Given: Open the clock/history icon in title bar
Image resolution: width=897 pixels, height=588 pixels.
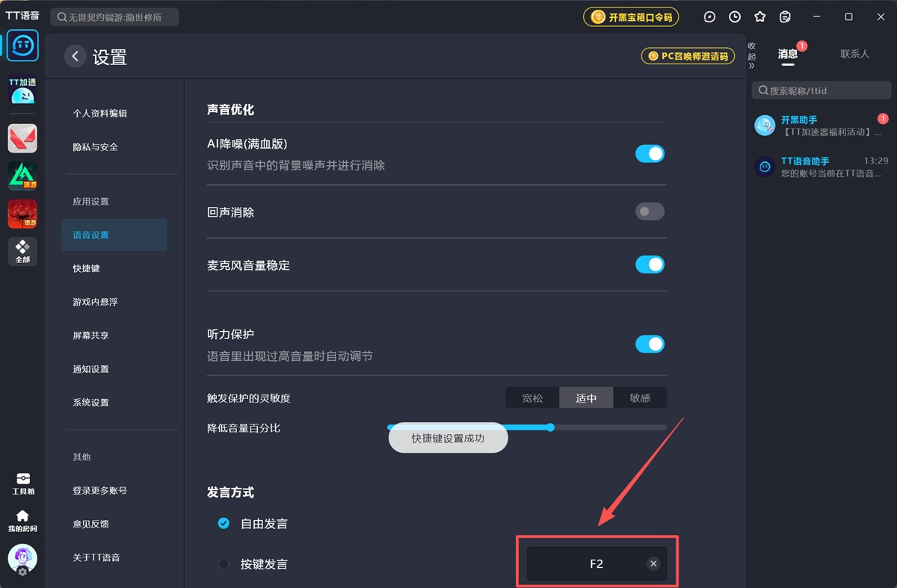Looking at the screenshot, I should (734, 16).
